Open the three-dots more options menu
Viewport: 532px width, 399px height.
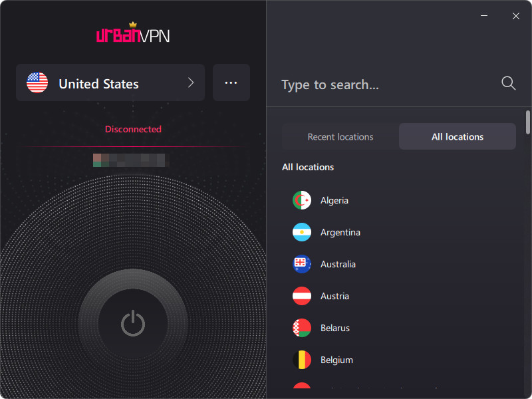[231, 82]
